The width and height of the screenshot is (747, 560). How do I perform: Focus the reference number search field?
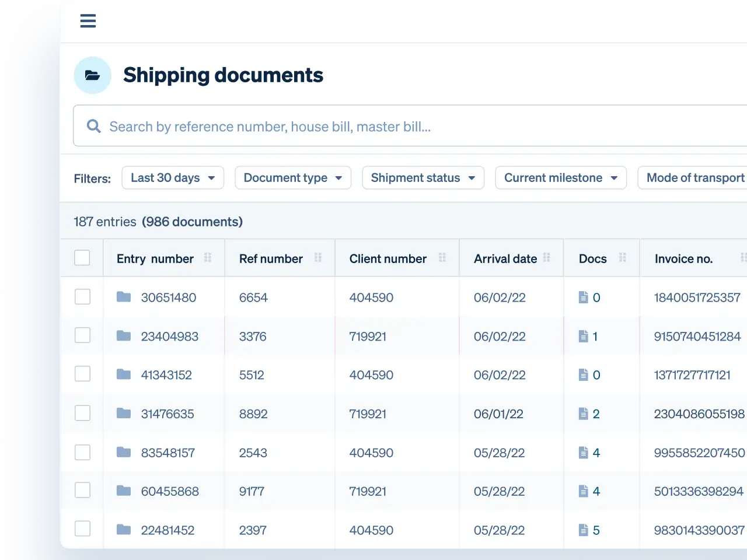pos(409,127)
